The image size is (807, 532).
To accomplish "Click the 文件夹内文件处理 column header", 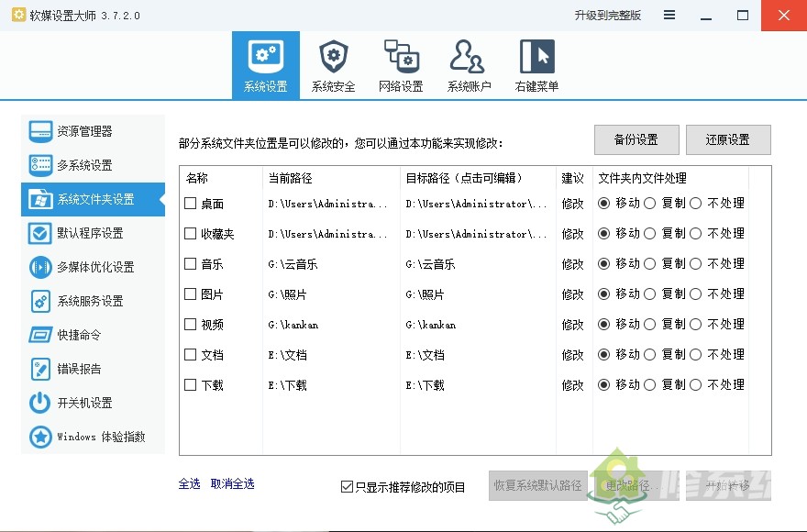I will coord(642,178).
